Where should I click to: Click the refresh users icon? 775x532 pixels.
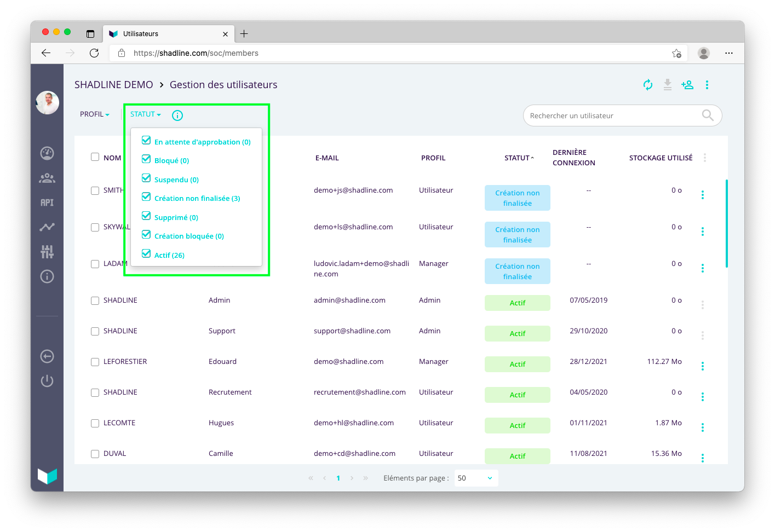(x=648, y=85)
